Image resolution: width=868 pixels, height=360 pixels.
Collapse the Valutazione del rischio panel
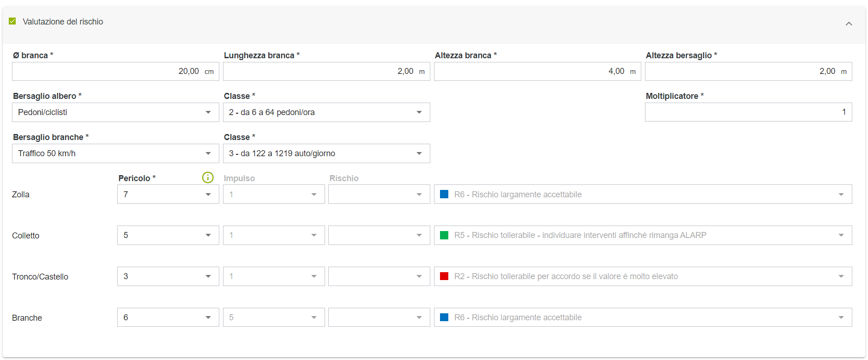point(849,24)
